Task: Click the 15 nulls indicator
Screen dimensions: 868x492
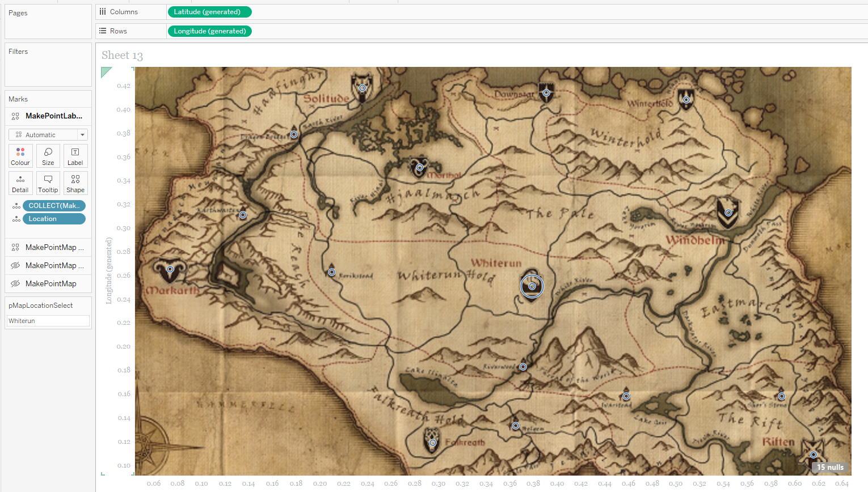Action: tap(830, 468)
